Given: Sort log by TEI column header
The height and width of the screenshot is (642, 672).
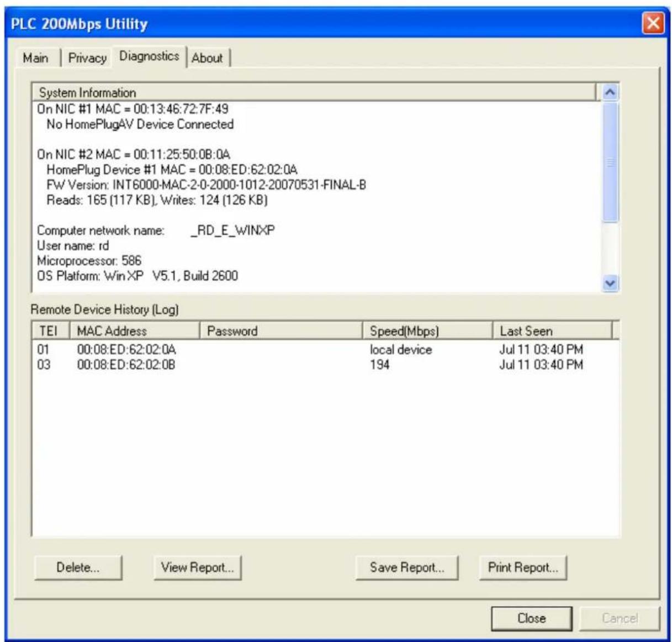Looking at the screenshot, I should click(x=51, y=331).
